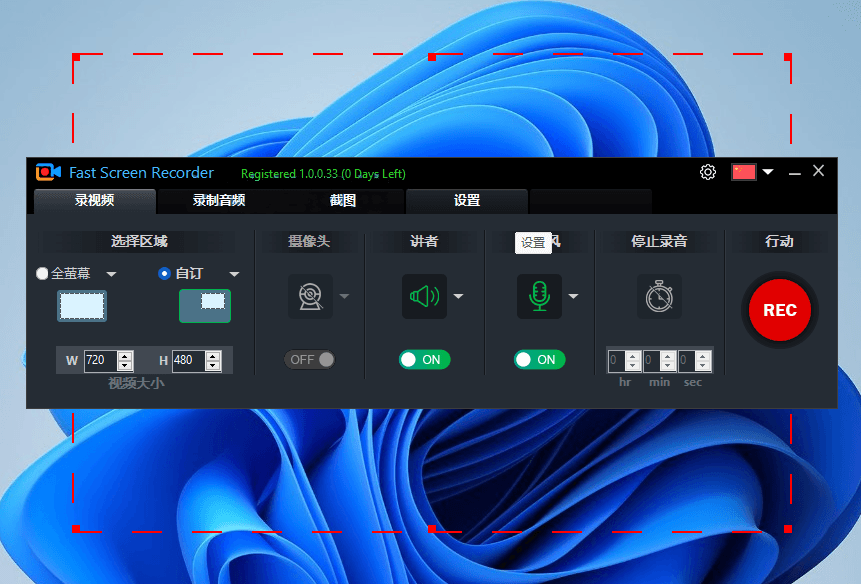The image size is (861, 584).
Task: Minimize the Fast Screen Recorder window
Action: [795, 172]
